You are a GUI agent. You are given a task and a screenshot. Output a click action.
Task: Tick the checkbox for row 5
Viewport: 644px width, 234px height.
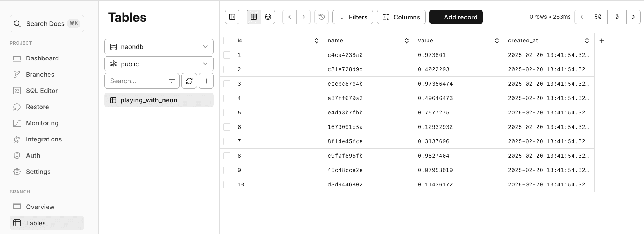point(227,113)
